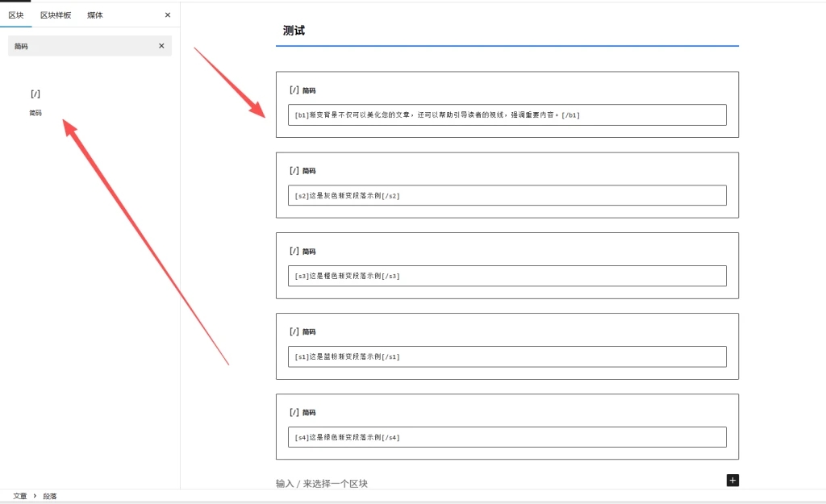Click the [/] icon on the [s3] shortcode block

[294, 251]
